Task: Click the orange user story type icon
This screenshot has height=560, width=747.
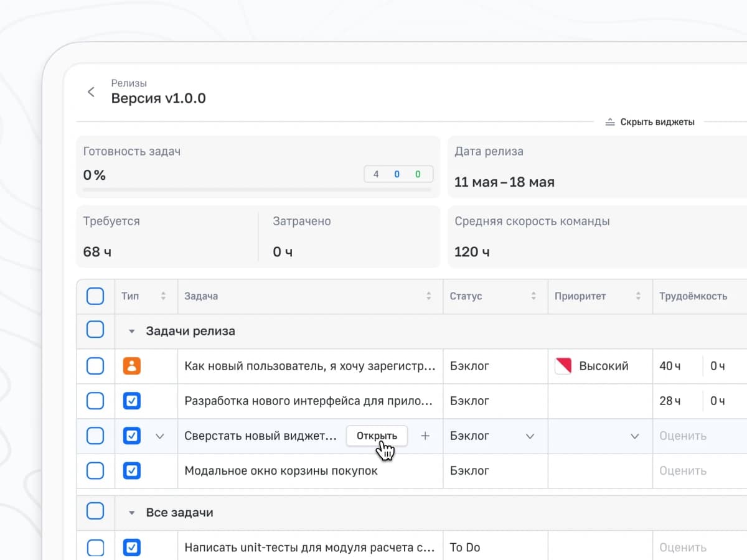Action: (131, 366)
